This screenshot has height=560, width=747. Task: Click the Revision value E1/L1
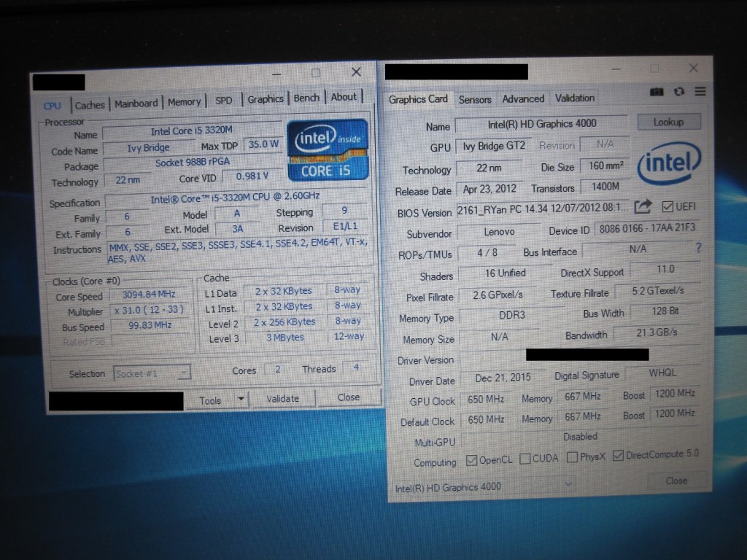click(x=345, y=226)
